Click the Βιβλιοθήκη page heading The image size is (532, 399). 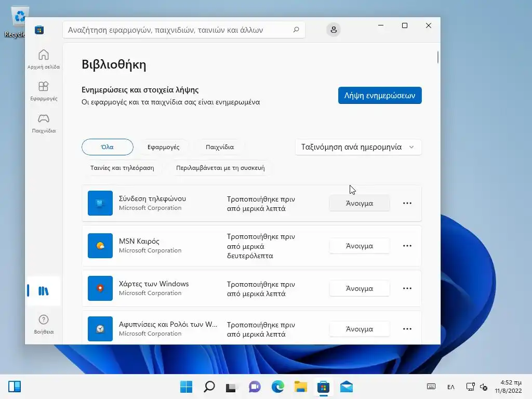(114, 64)
